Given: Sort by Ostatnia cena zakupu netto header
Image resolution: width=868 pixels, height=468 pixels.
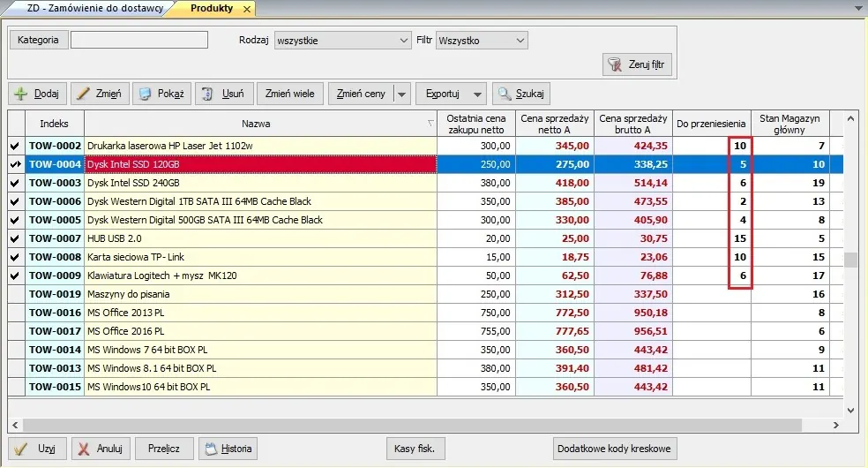Looking at the screenshot, I should tap(476, 124).
